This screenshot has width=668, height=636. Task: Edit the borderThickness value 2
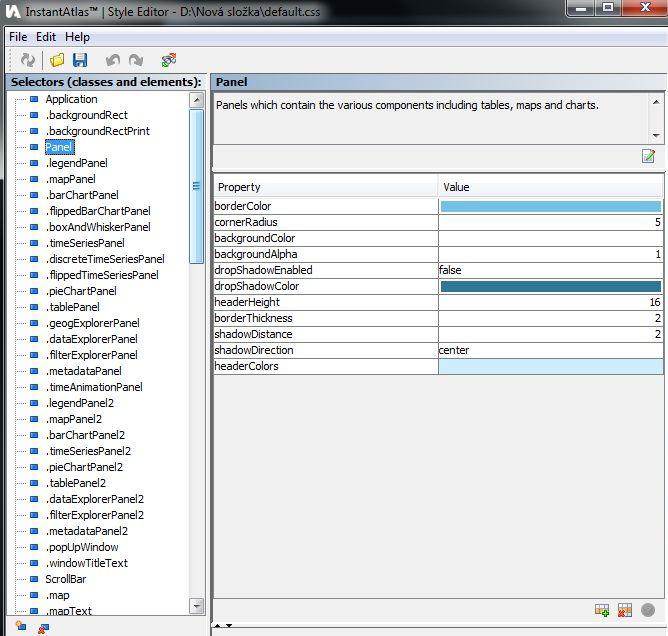tap(550, 318)
